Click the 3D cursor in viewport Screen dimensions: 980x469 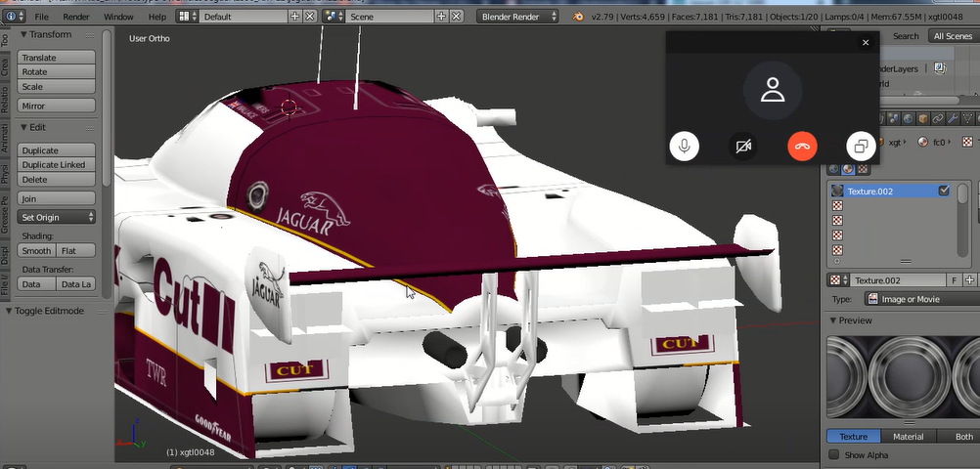[x=289, y=107]
